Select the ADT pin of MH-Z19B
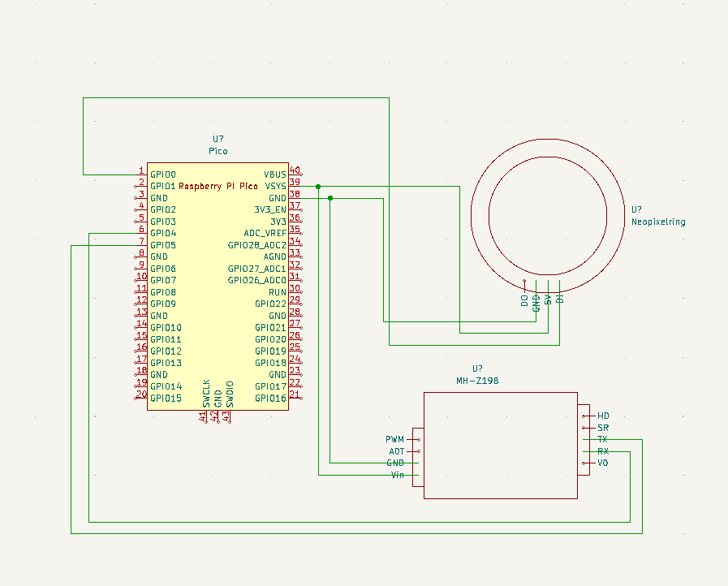 pos(397,451)
